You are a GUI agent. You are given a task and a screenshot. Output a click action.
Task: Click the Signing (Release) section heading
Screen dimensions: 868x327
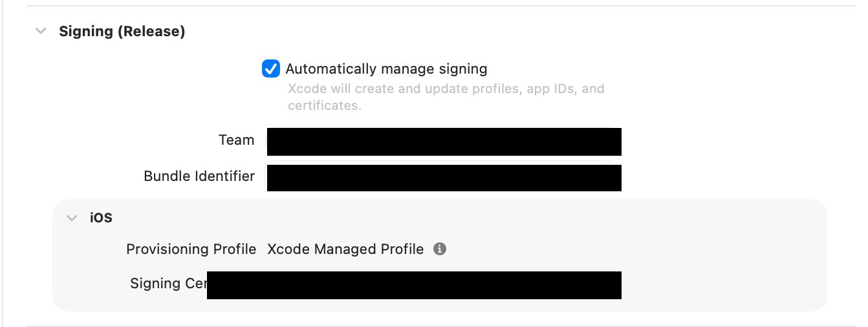(122, 31)
